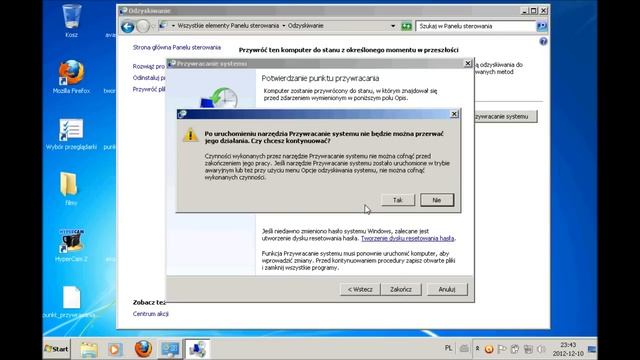The height and width of the screenshot is (360, 640).
Task: Show hidden tray icons arrow
Action: click(x=477, y=348)
